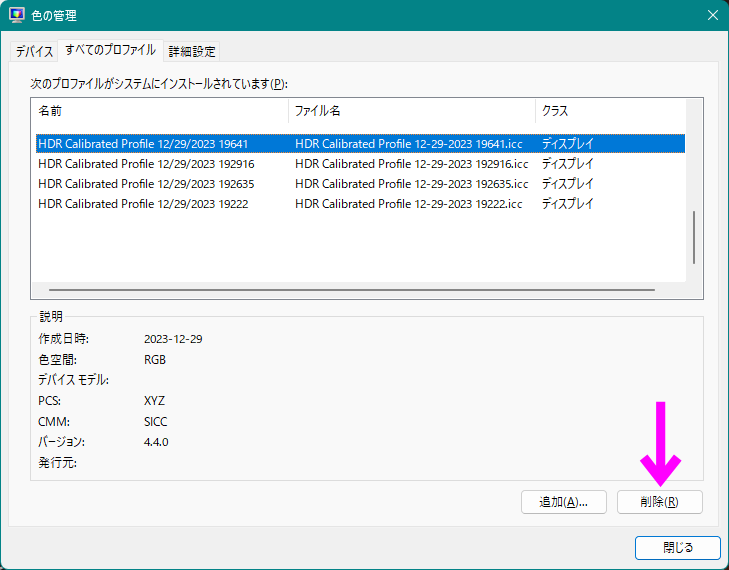729x570 pixels.
Task: Click ディスプレイ class in the 19222 row
Action: [x=568, y=204]
